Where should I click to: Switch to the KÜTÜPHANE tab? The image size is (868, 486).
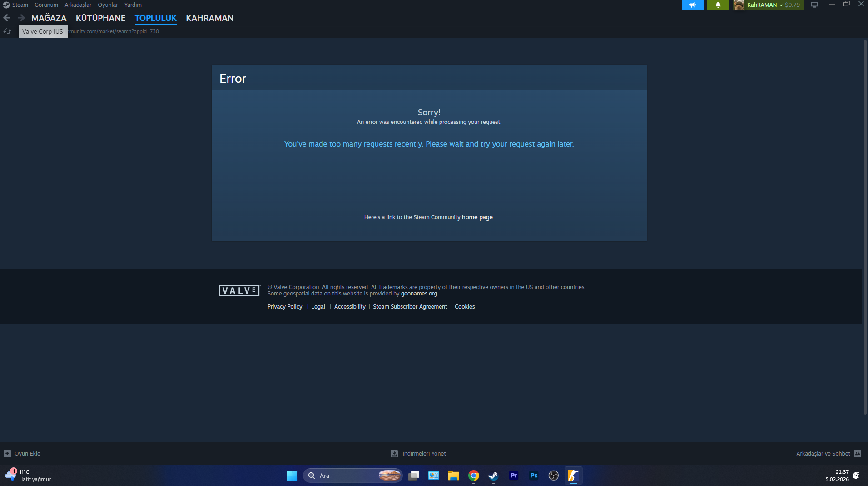click(101, 18)
